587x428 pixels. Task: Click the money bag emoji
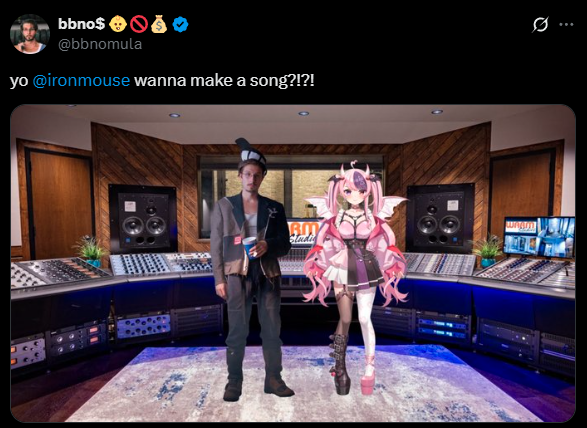click(159, 24)
